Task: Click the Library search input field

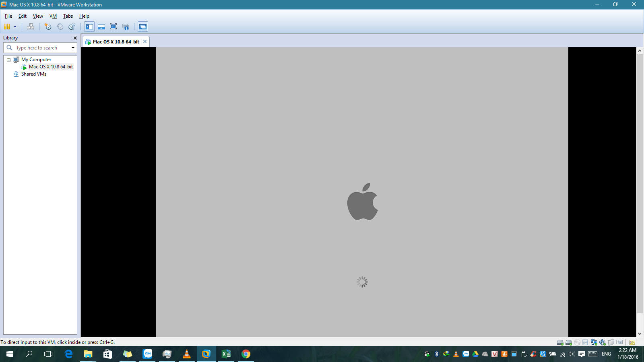Action: click(40, 48)
